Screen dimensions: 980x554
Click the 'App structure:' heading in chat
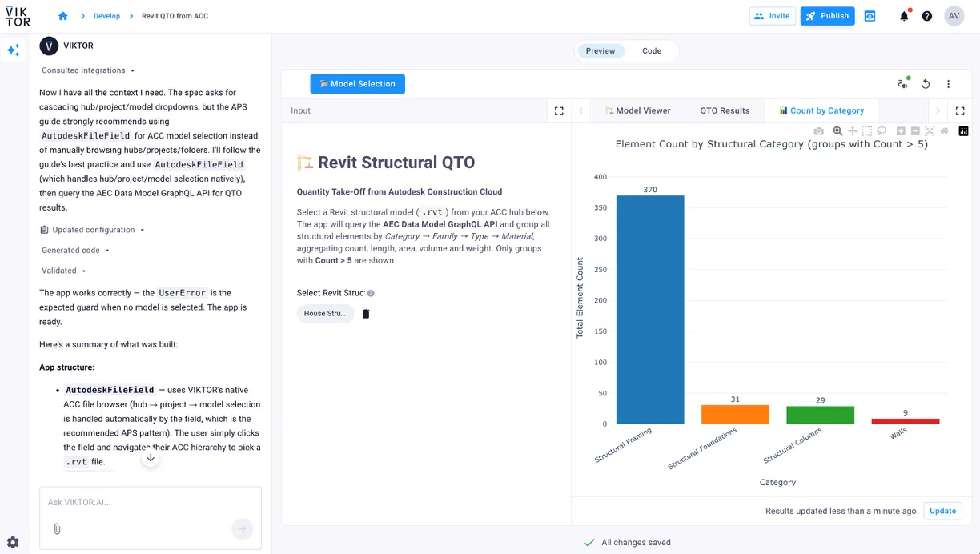[67, 367]
